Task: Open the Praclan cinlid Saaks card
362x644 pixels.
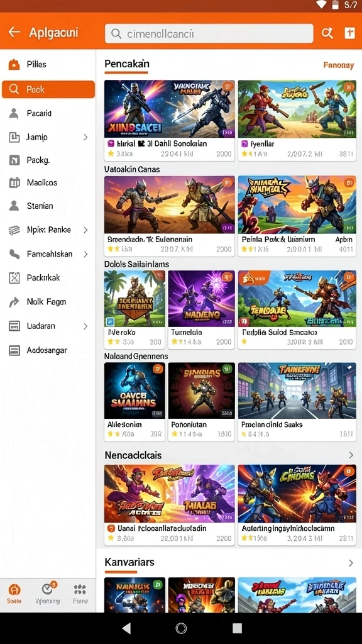Action: click(x=297, y=402)
